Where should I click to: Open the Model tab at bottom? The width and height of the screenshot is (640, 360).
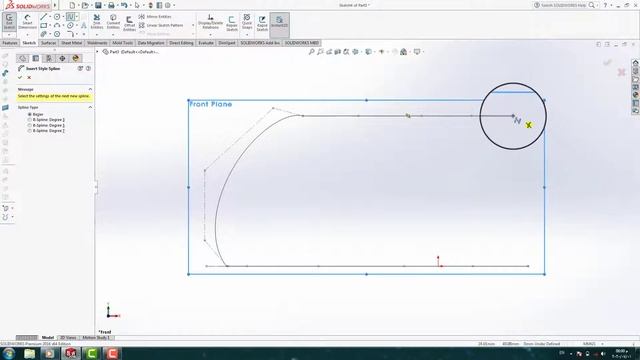[48, 338]
